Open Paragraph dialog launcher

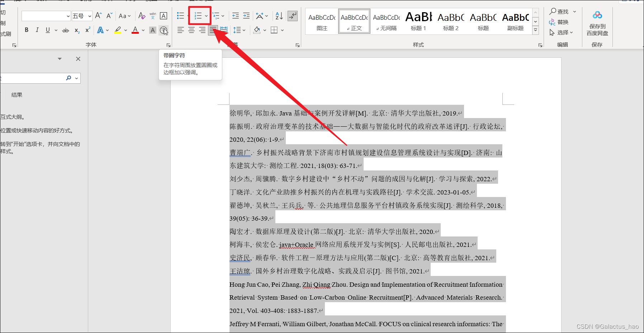tap(298, 45)
